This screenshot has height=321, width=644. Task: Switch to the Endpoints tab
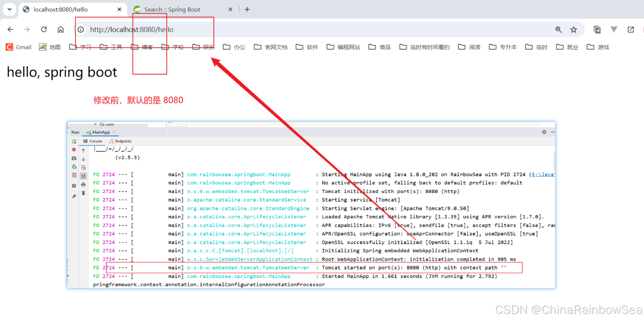click(120, 141)
